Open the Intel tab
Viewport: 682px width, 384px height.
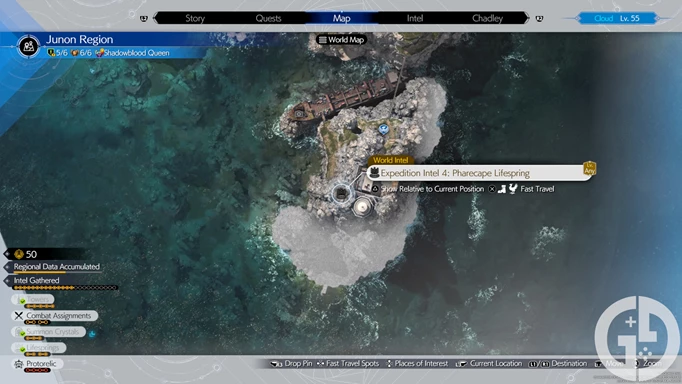tap(415, 18)
